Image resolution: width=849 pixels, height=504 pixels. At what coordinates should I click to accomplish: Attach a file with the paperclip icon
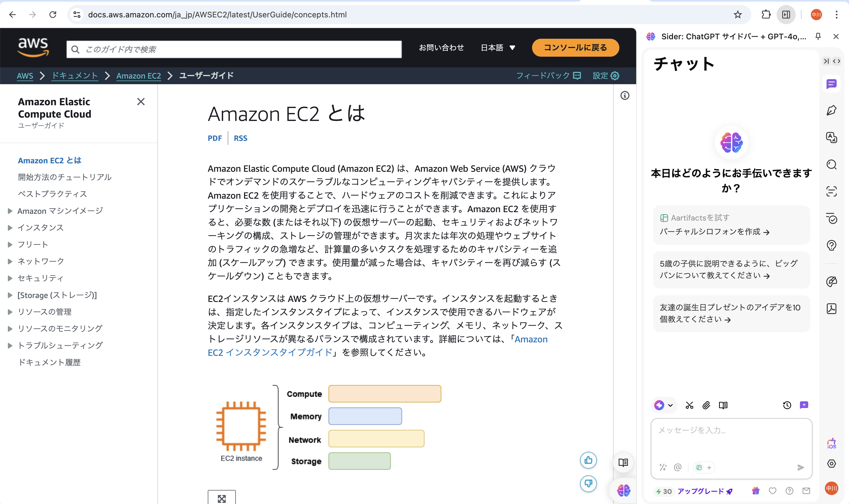click(706, 405)
